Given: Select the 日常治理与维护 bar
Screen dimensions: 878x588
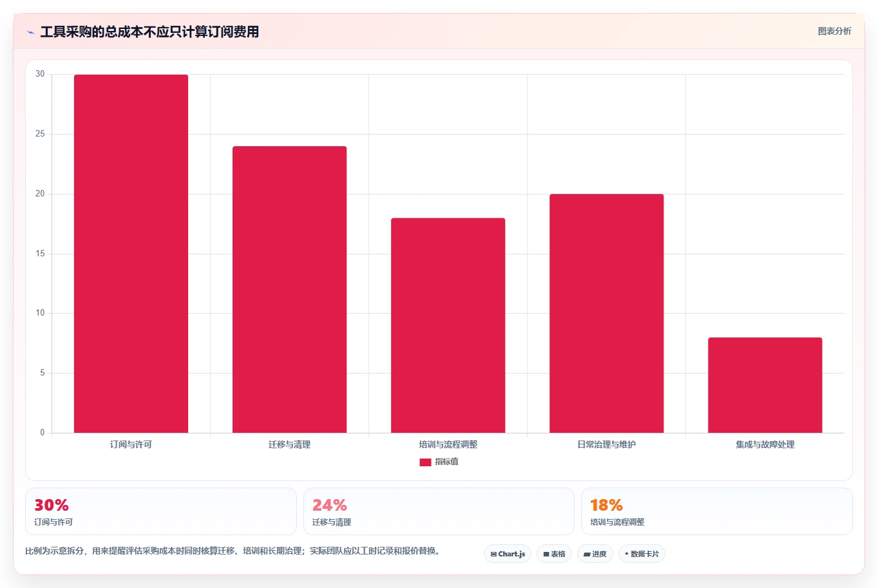Looking at the screenshot, I should click(606, 314).
